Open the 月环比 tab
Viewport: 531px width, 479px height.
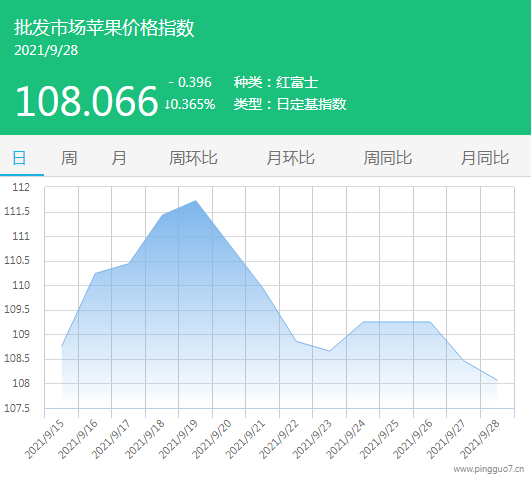(x=291, y=158)
